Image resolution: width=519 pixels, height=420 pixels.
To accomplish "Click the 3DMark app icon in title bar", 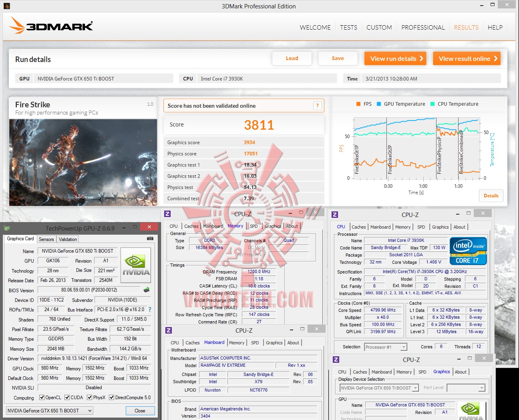I will 6,6.
